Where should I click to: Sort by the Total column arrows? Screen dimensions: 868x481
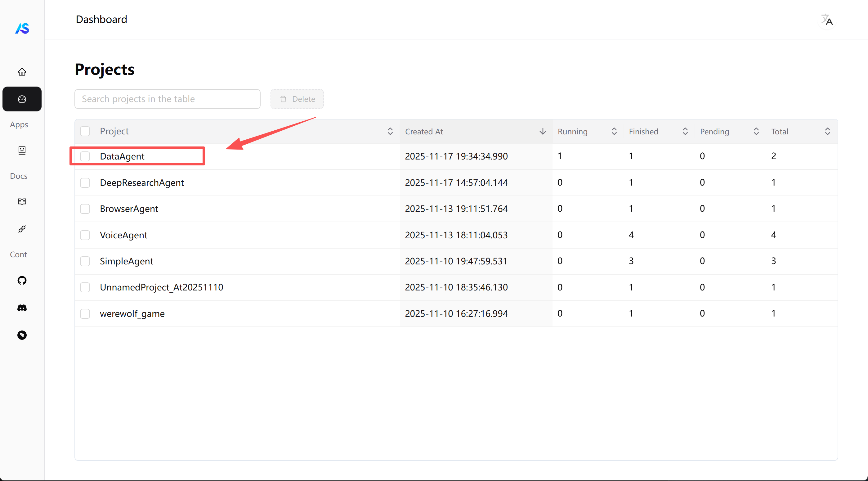pos(827,132)
